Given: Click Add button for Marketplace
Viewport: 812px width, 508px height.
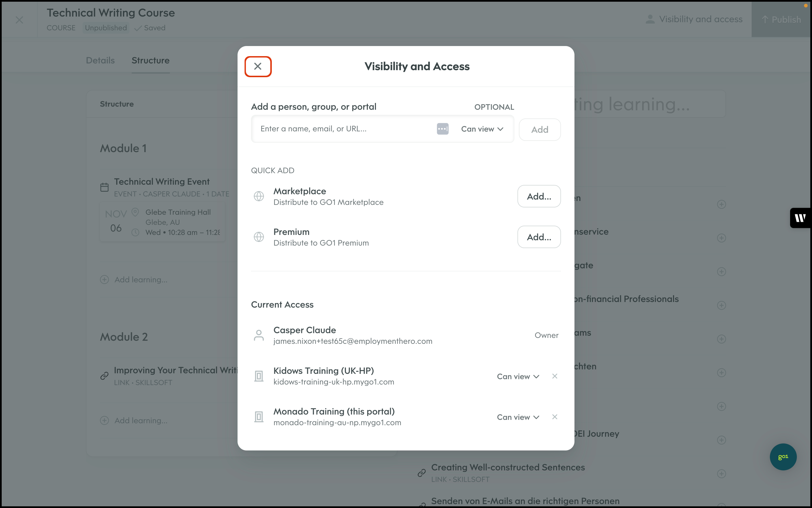Looking at the screenshot, I should [539, 196].
